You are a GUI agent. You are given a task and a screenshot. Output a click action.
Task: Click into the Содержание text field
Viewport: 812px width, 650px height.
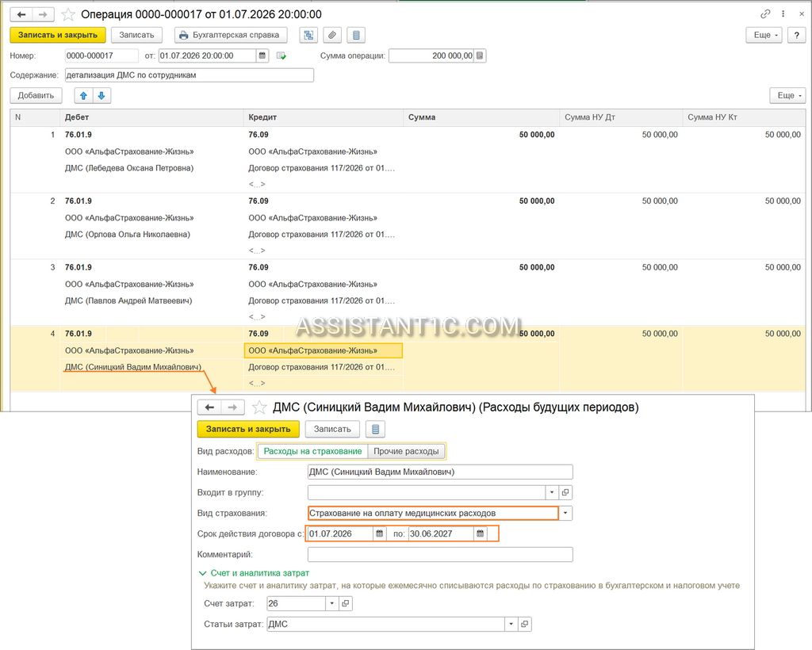189,75
